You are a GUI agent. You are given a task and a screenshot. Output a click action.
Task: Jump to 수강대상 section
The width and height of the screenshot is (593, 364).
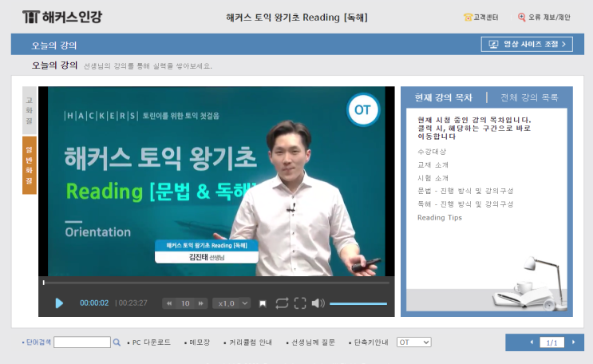pyautogui.click(x=432, y=152)
